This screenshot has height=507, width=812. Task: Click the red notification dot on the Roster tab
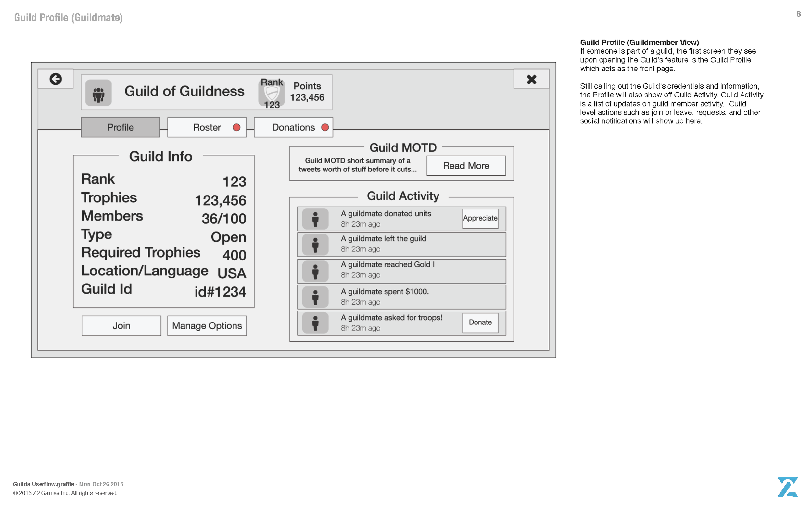coord(237,127)
